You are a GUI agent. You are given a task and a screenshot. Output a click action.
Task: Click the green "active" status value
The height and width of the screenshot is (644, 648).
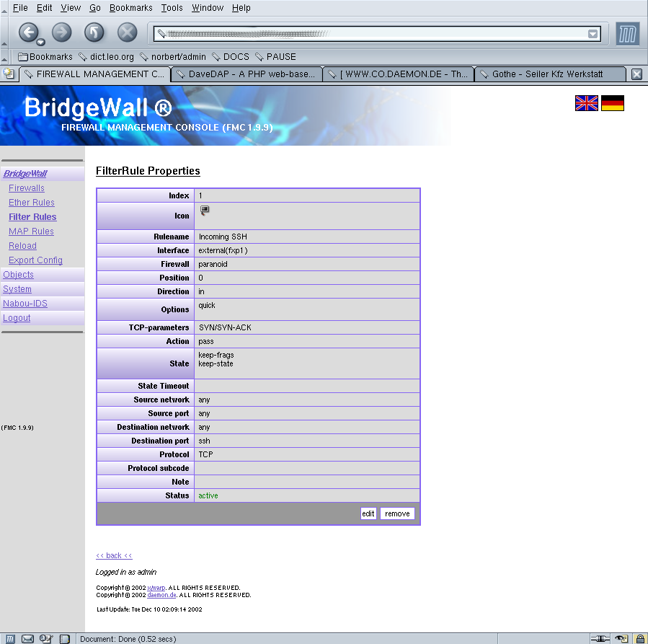(x=208, y=495)
